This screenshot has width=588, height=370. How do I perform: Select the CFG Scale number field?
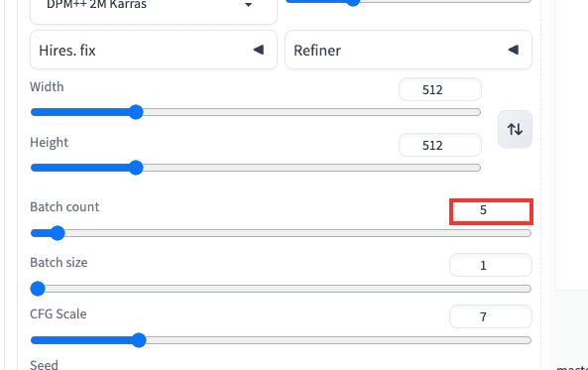pos(491,316)
